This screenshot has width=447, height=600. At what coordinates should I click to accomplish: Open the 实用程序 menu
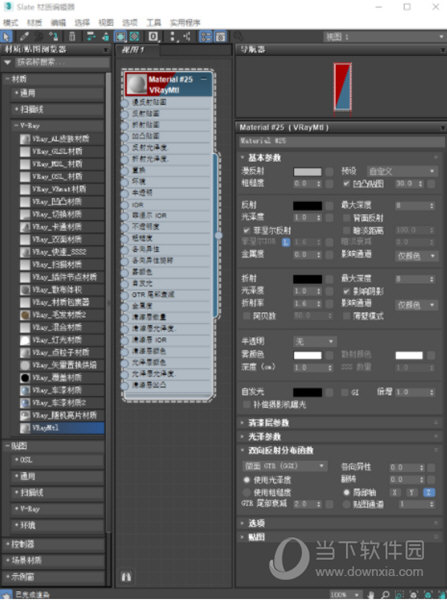(185, 23)
